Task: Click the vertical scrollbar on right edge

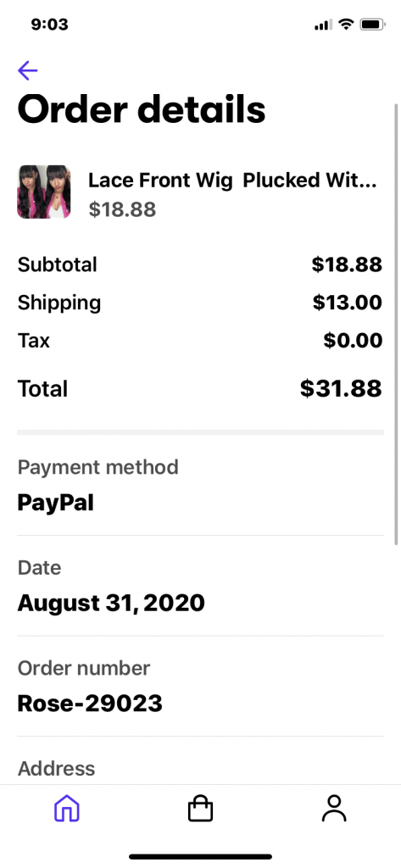Action: coord(396,324)
